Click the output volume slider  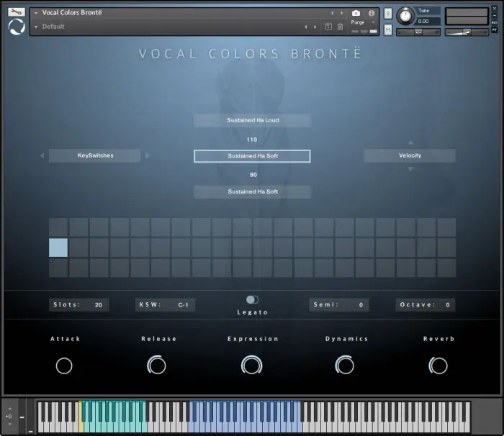click(467, 32)
